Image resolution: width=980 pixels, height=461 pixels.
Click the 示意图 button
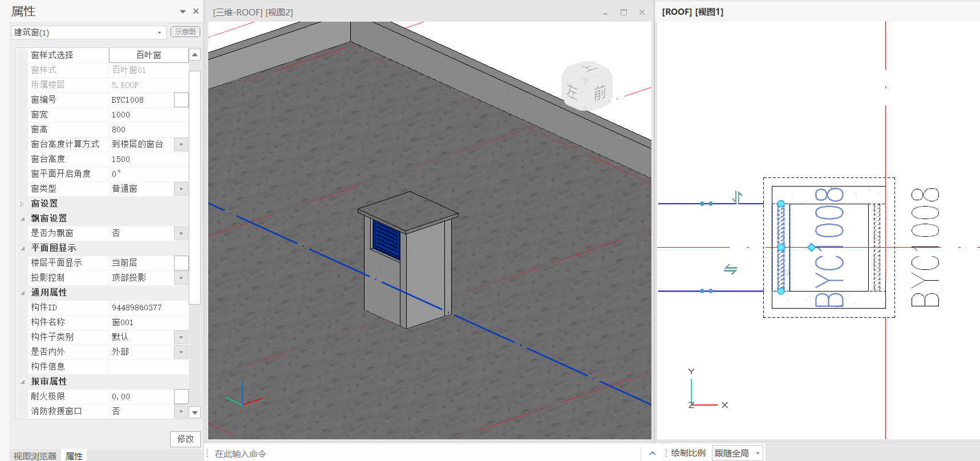point(185,32)
